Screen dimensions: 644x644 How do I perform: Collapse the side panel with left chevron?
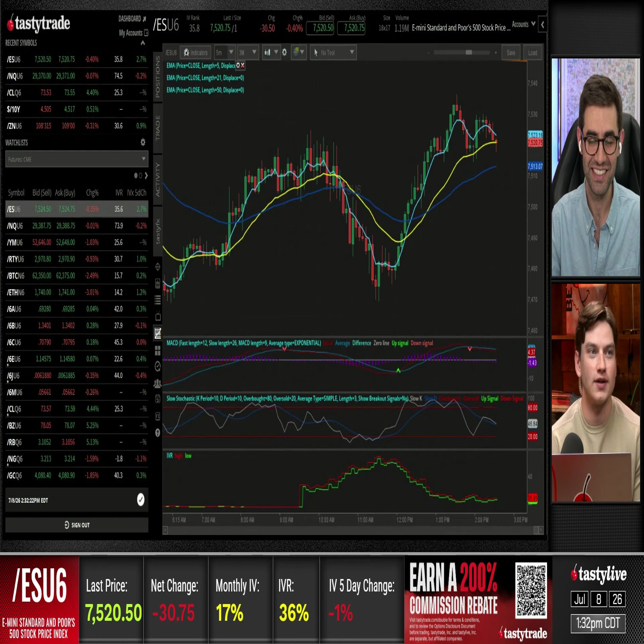pyautogui.click(x=542, y=24)
